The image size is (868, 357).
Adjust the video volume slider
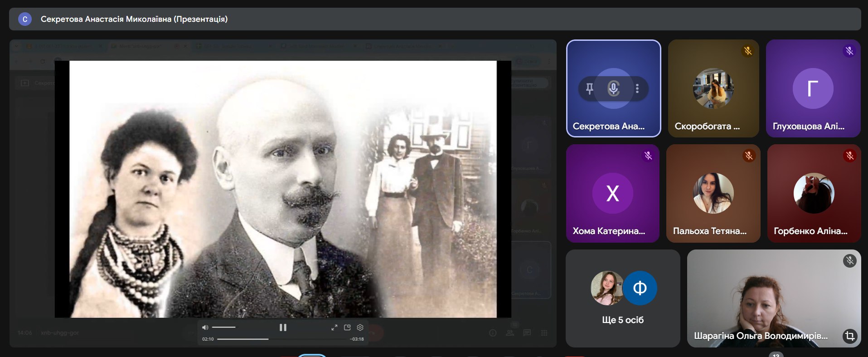[x=224, y=328]
